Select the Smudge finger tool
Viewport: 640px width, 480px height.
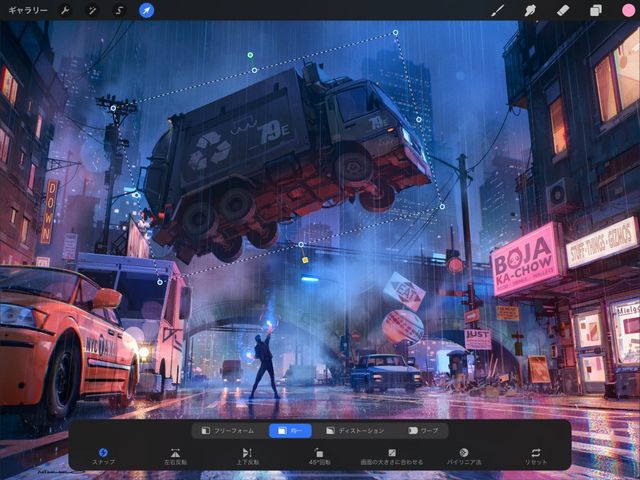tap(530, 10)
